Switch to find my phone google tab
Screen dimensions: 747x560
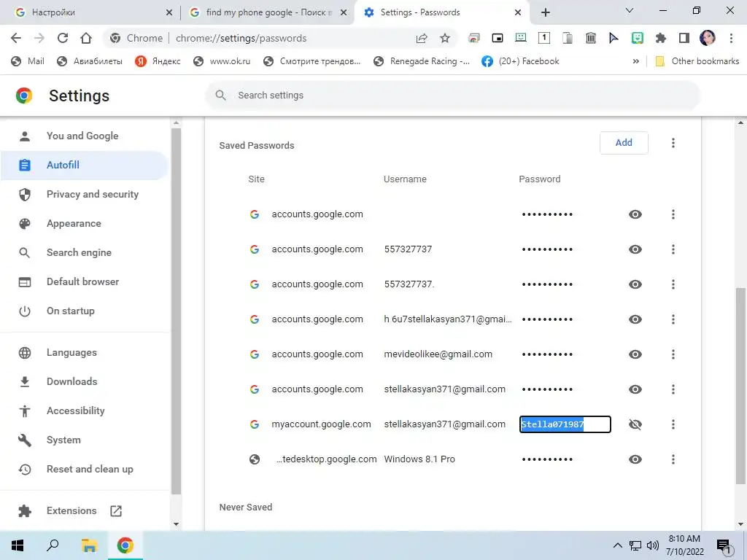pos(267,12)
